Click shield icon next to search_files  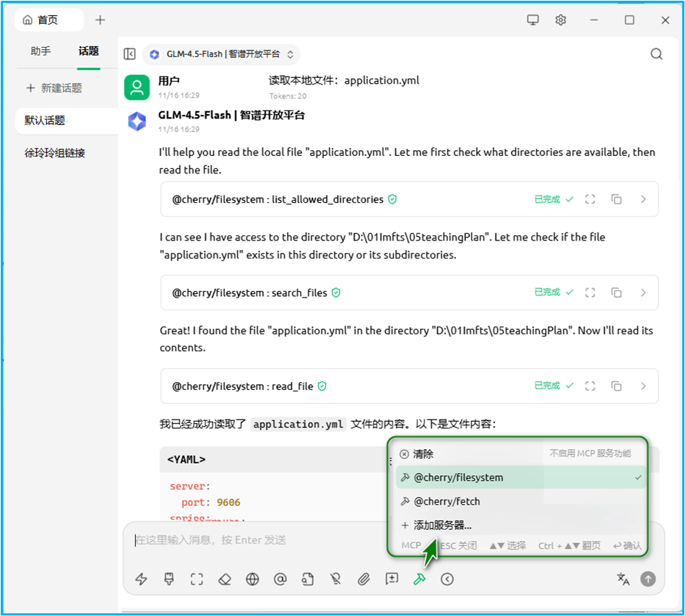(x=336, y=292)
